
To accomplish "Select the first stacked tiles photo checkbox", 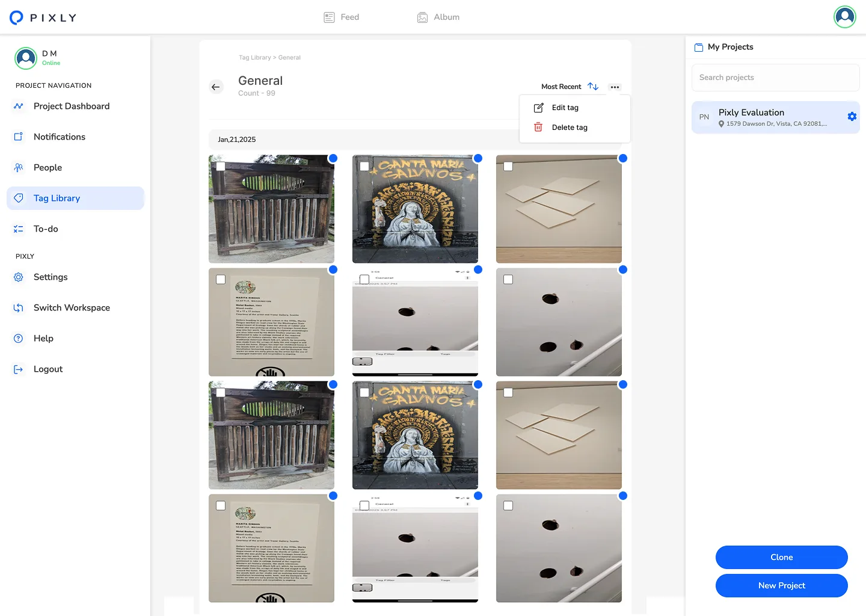I will tap(508, 167).
